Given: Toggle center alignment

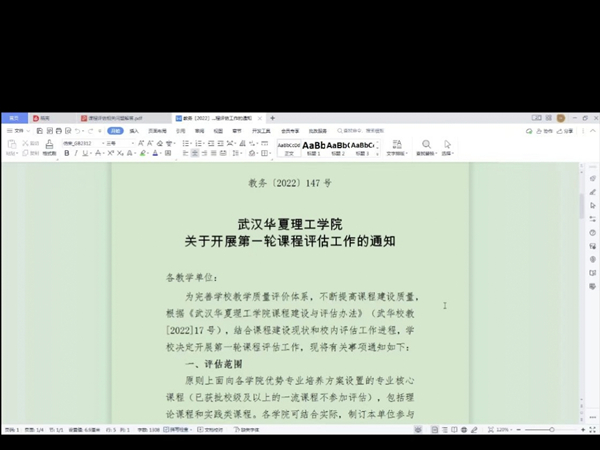Looking at the screenshot, I should pyautogui.click(x=195, y=153).
